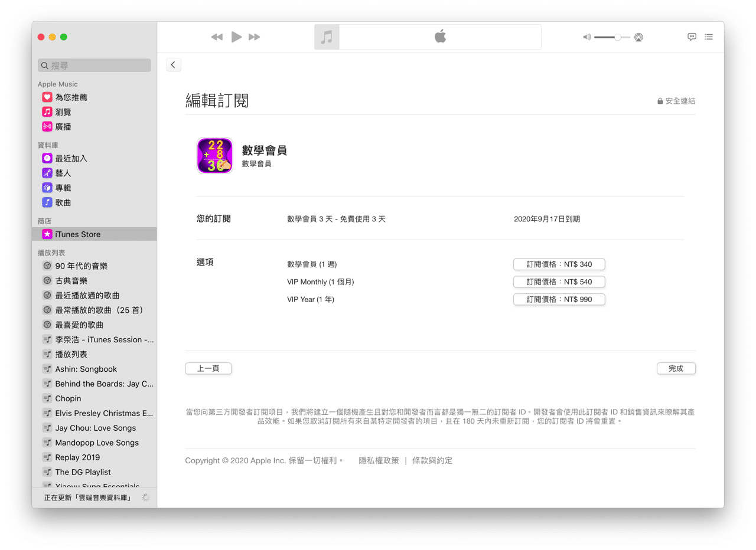The height and width of the screenshot is (550, 756).
Task: Click the VIP Year (1 年) option label
Action: tap(311, 300)
